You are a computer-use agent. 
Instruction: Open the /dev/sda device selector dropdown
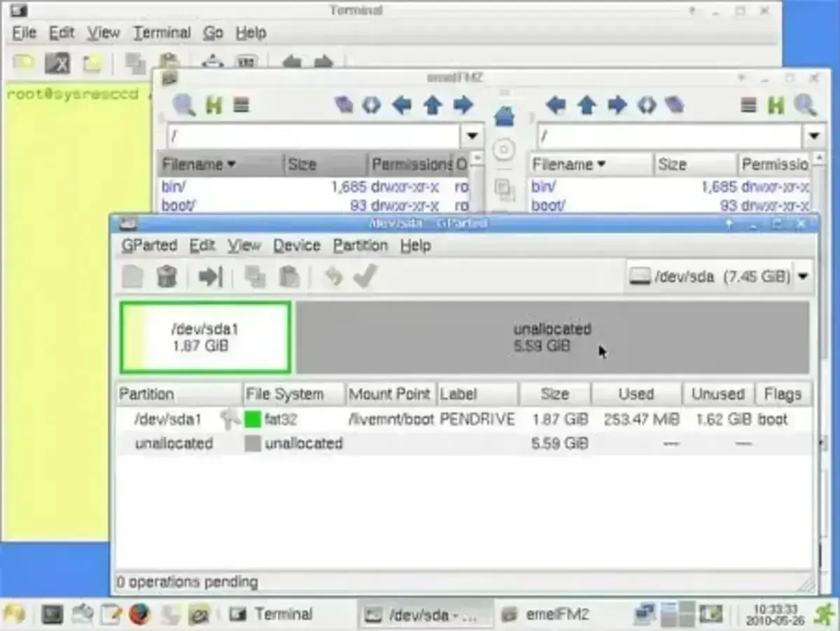[802, 277]
